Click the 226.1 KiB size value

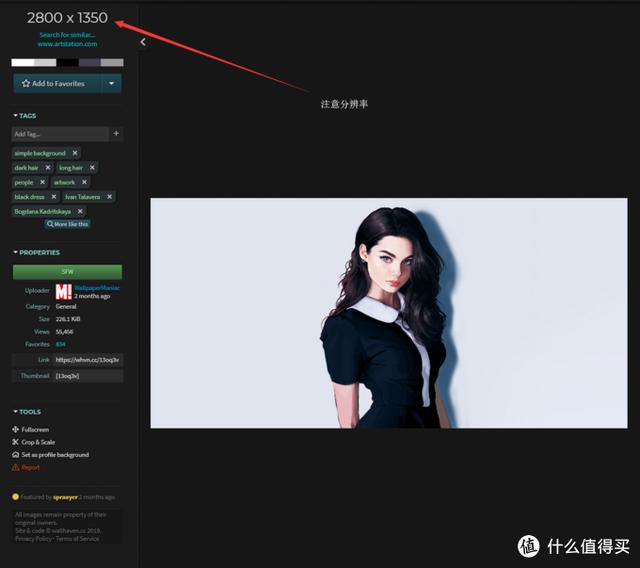click(68, 319)
